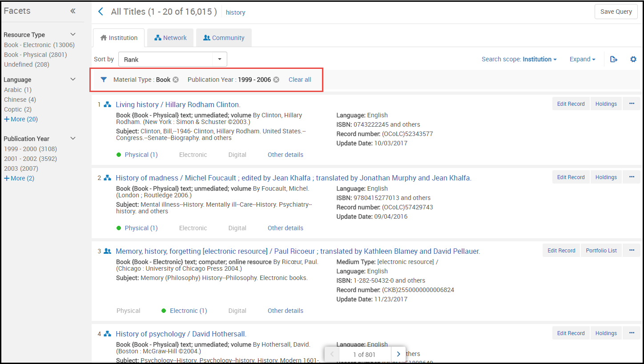Open the Sort by Rank dropdown
This screenshot has width=644, height=364.
click(173, 59)
